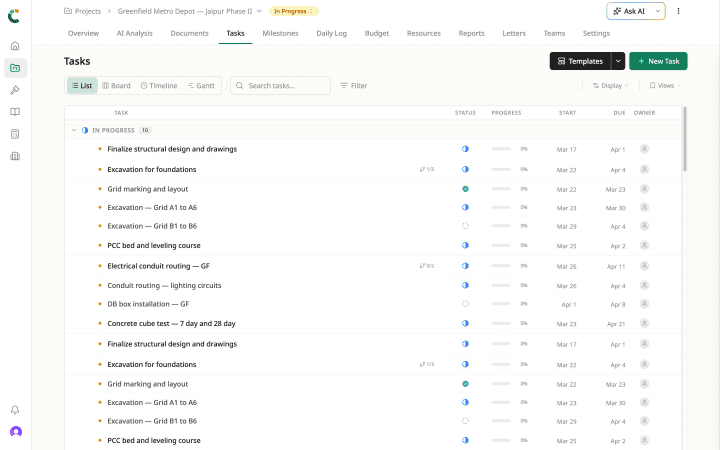Open the Display options dropdown
The image size is (720, 450).
[610, 85]
